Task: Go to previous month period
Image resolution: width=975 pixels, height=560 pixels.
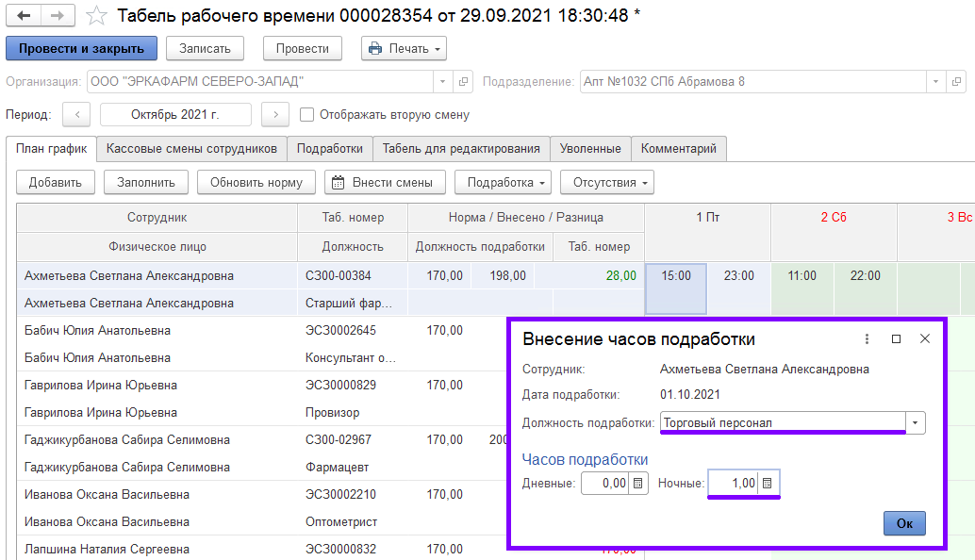Action: coord(76,115)
